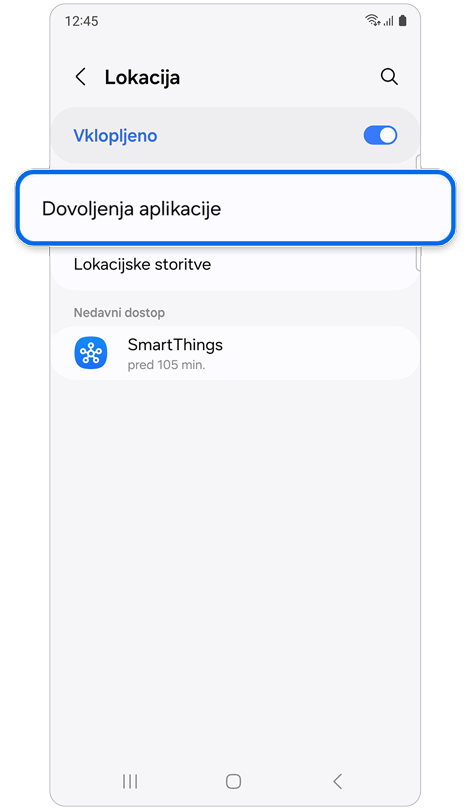Open Lokacijske storitve
Screen dimensions: 470x810
click(235, 264)
